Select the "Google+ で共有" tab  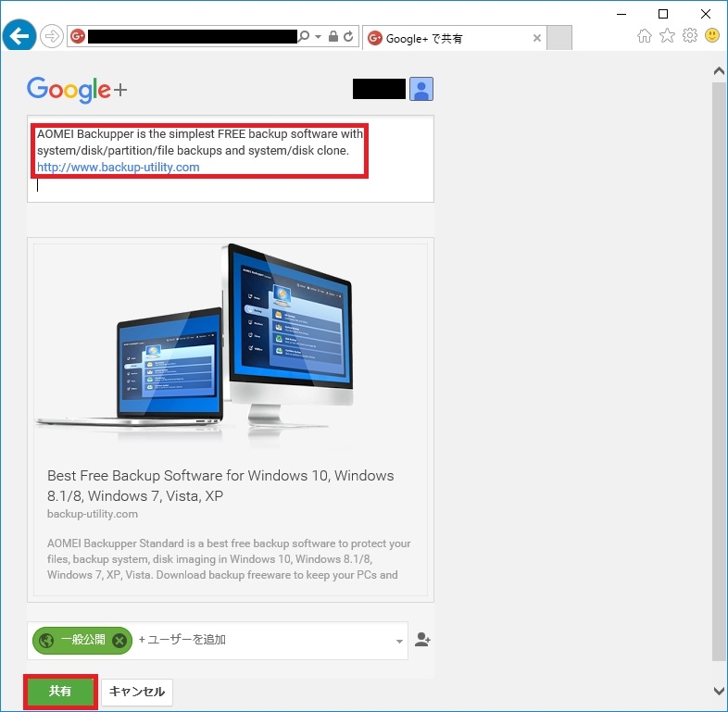coord(455,38)
